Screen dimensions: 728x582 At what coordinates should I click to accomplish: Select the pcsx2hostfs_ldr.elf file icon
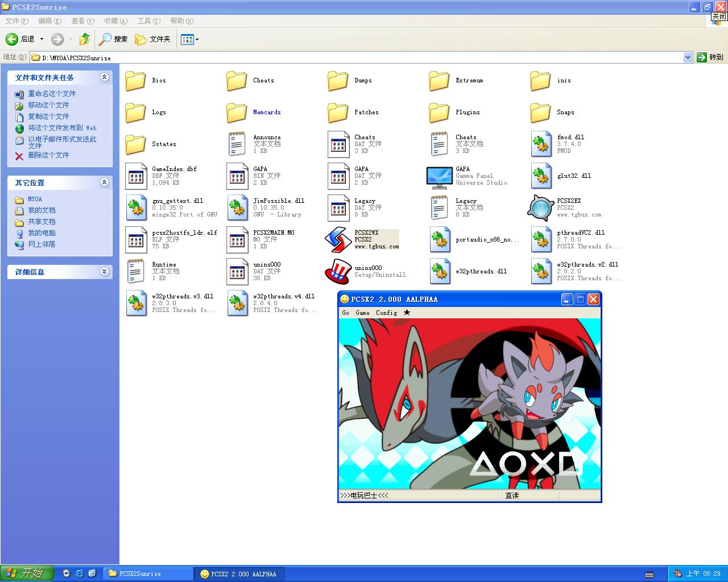(x=135, y=240)
